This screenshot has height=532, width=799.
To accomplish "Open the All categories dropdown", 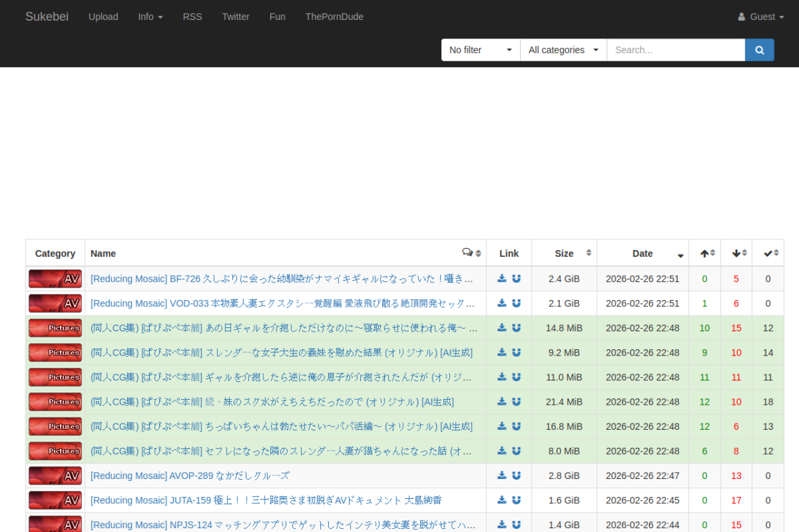I will pyautogui.click(x=562, y=50).
